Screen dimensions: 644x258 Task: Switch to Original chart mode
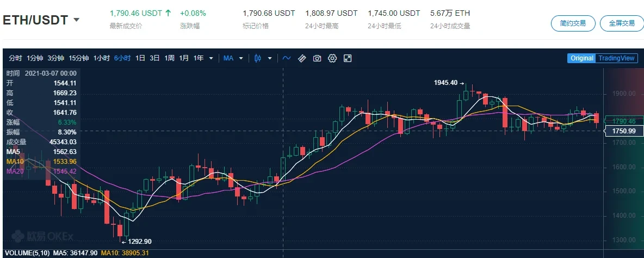click(581, 58)
